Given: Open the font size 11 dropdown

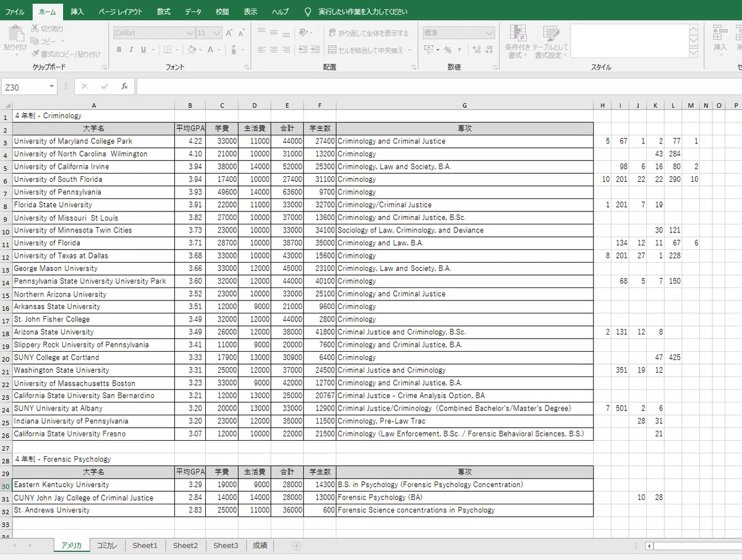Looking at the screenshot, I should pos(216,33).
